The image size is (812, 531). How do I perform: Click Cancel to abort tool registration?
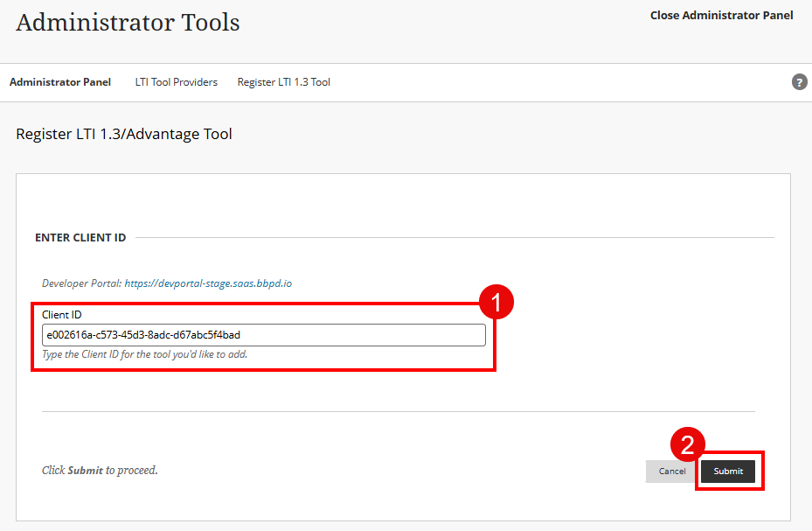pos(670,471)
